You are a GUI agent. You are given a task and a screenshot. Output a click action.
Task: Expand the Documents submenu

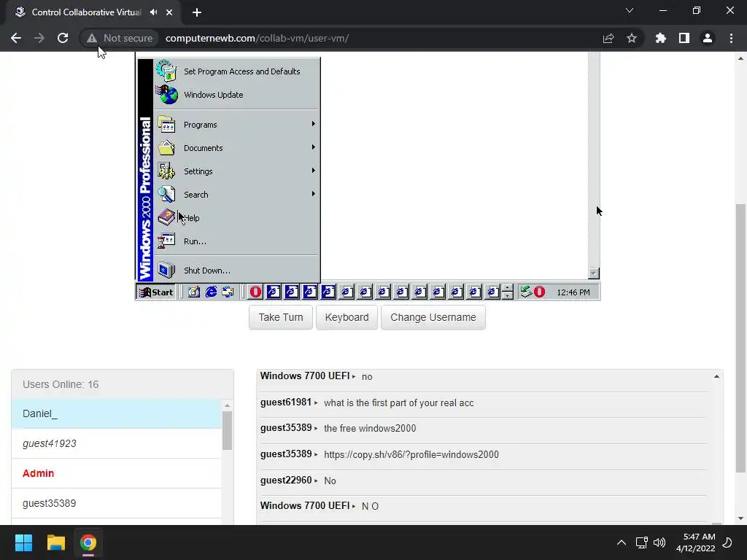[x=237, y=148]
